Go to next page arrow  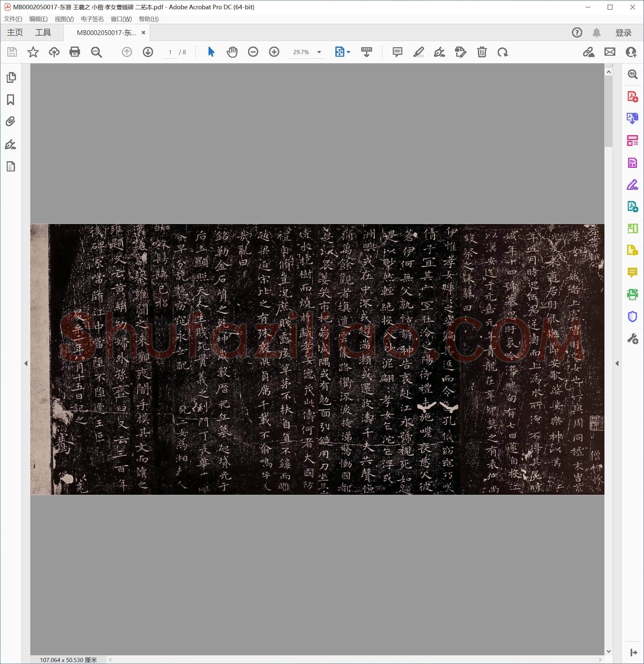click(148, 52)
